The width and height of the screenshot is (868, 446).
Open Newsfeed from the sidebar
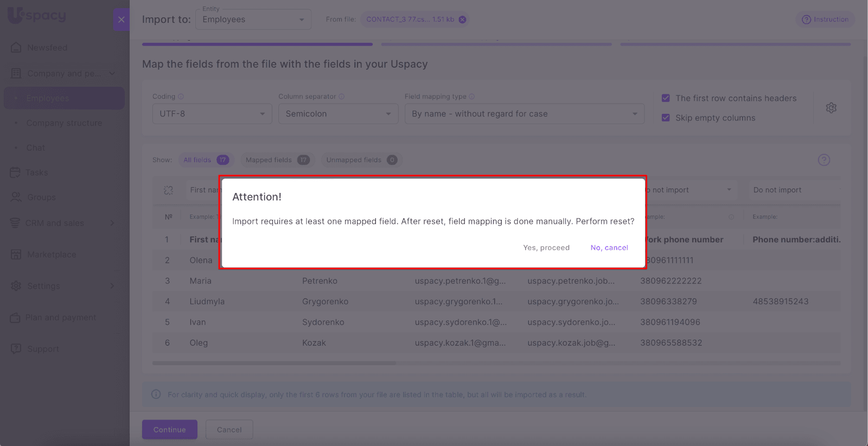click(x=47, y=48)
